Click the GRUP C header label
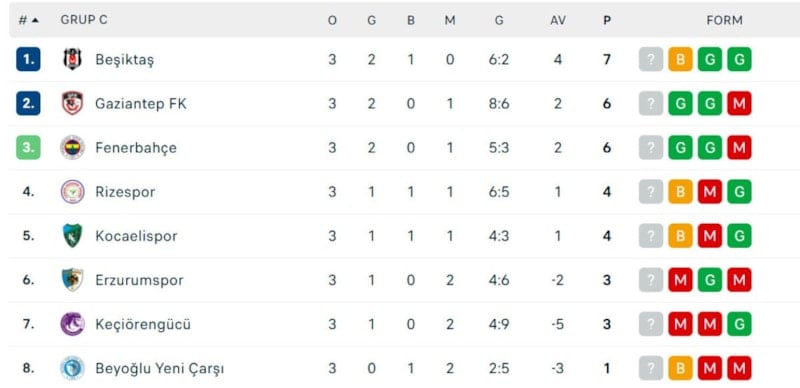The image size is (800, 388). point(84,20)
